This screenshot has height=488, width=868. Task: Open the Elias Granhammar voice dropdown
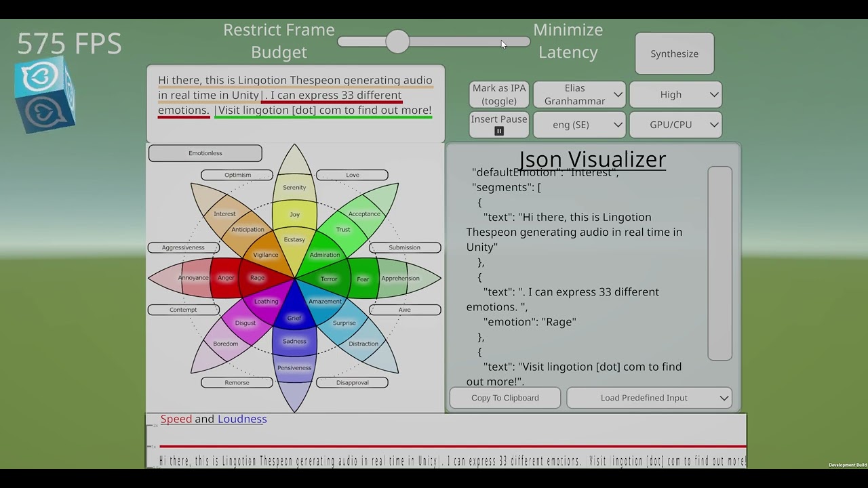[x=579, y=94]
